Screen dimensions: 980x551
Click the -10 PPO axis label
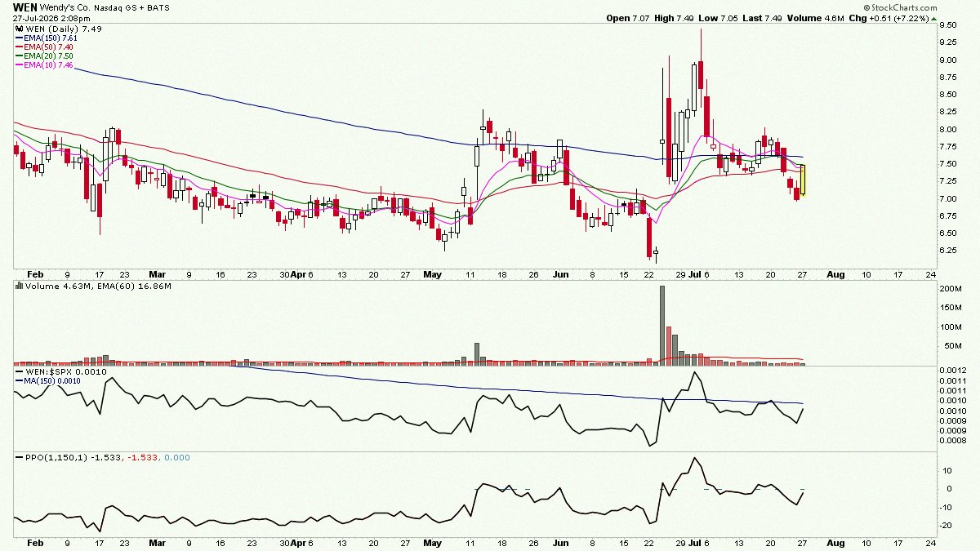click(946, 507)
